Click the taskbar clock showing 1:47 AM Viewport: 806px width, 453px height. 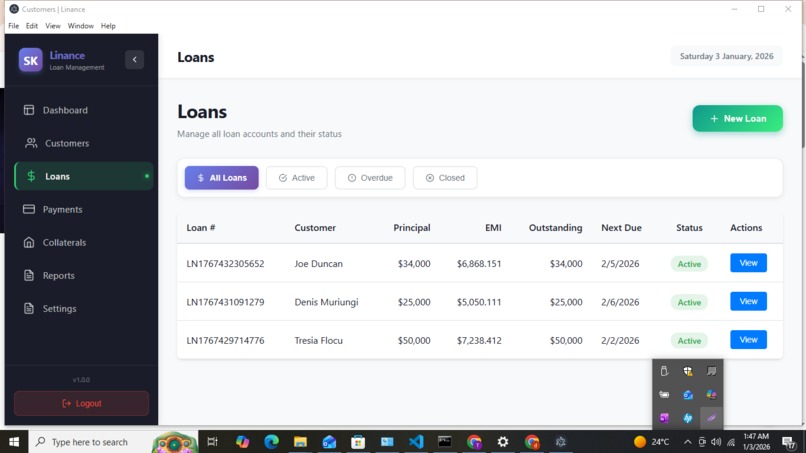pyautogui.click(x=756, y=442)
